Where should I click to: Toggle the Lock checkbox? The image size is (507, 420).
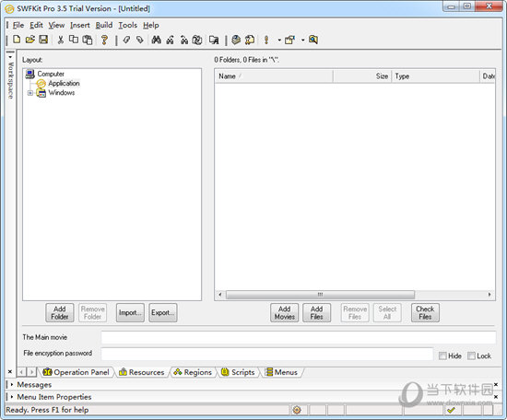point(471,356)
